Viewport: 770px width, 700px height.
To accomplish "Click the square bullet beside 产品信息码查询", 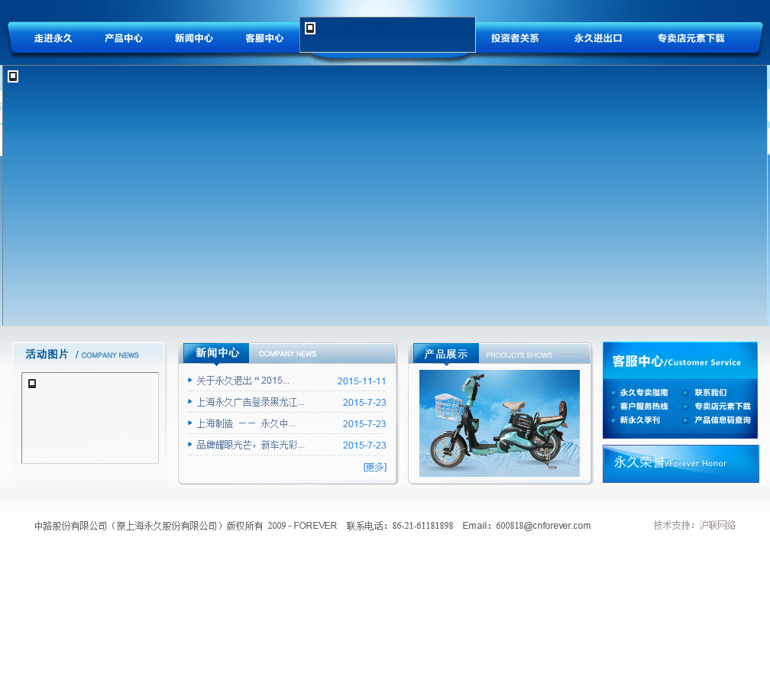I will click(x=685, y=420).
